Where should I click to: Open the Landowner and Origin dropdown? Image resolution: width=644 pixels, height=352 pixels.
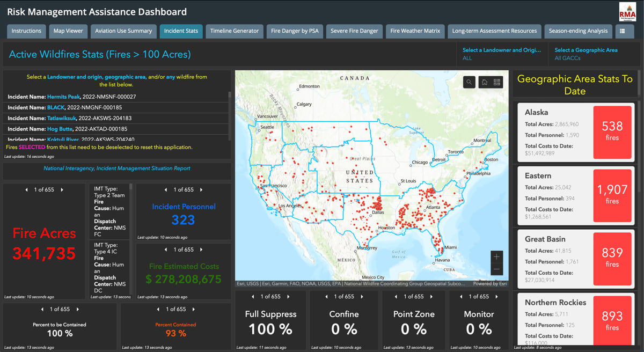coord(502,53)
